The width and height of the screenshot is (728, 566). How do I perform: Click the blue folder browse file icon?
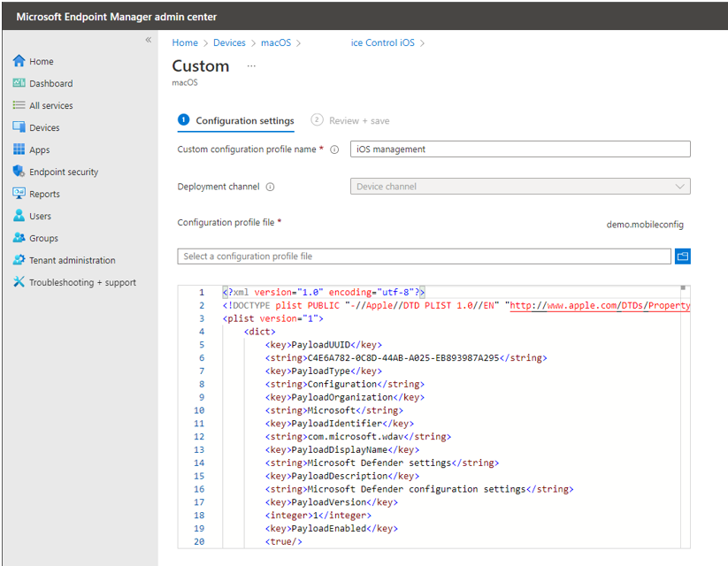pyautogui.click(x=682, y=256)
